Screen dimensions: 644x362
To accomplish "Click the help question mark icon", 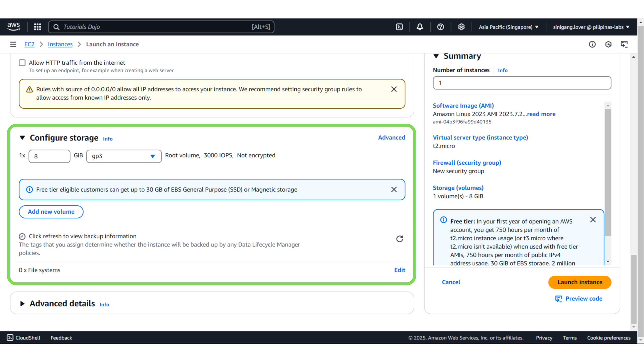I will [440, 27].
